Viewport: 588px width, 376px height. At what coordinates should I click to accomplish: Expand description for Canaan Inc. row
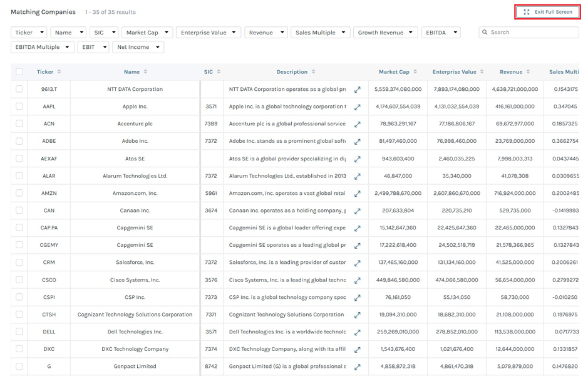pos(358,211)
